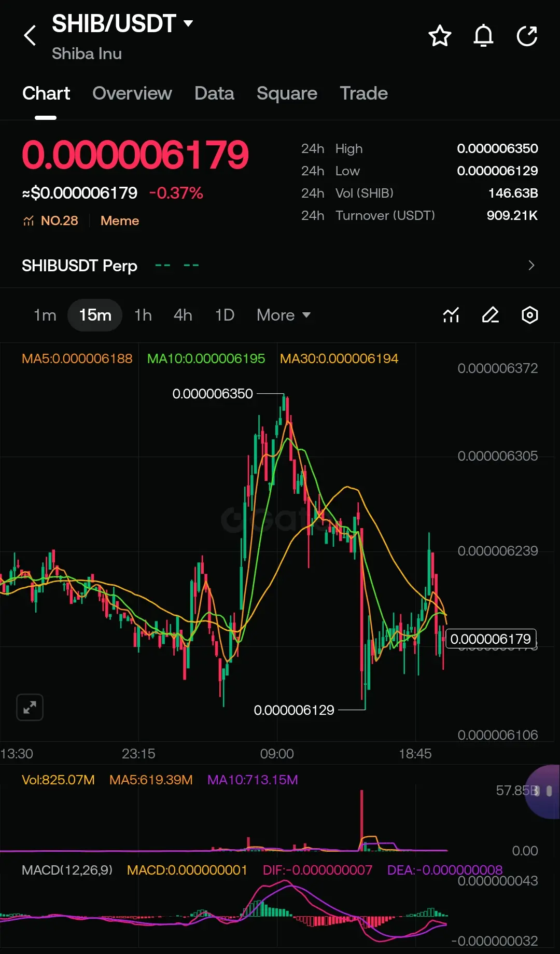Viewport: 560px width, 954px height.
Task: Tap the 0.000006372 price axis label
Action: (x=497, y=368)
